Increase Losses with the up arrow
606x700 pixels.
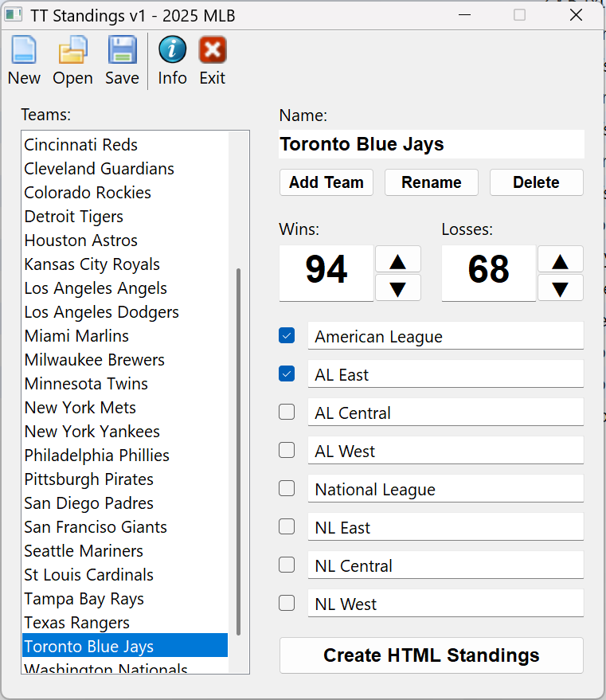coord(560,260)
